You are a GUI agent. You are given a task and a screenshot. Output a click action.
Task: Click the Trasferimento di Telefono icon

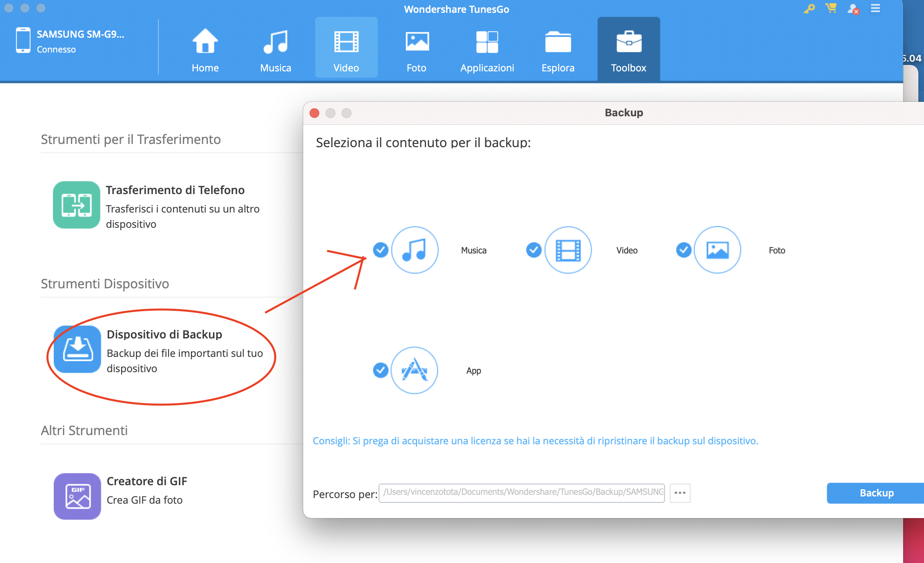coord(76,205)
